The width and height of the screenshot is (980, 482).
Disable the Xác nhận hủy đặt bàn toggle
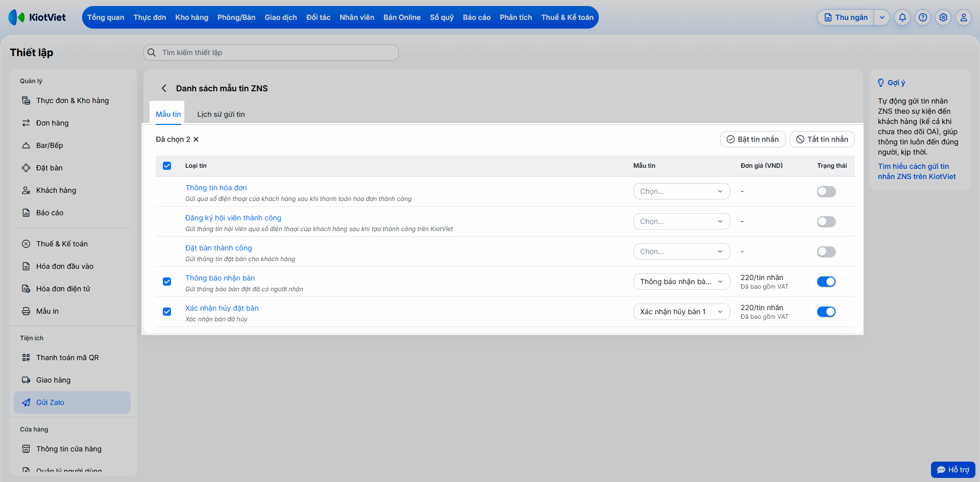[x=826, y=312]
